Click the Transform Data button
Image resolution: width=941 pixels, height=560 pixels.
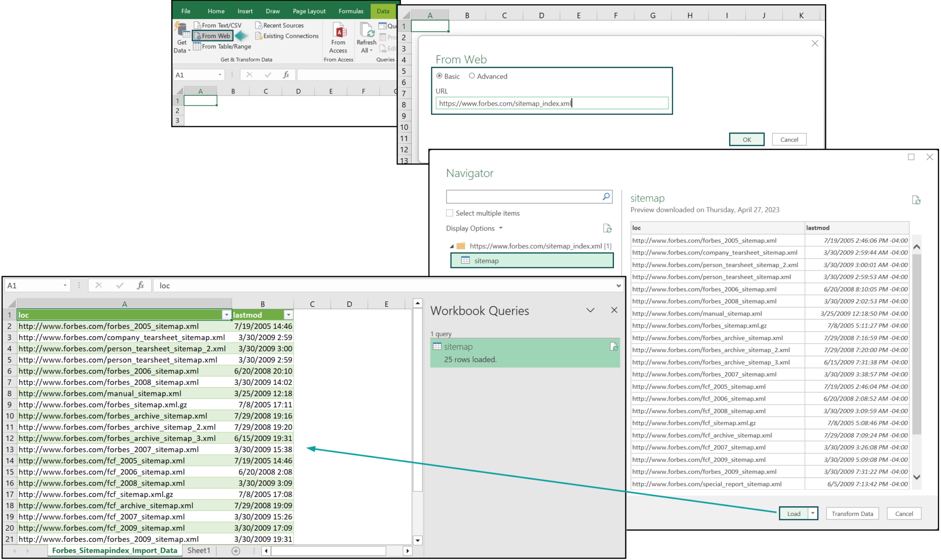[x=852, y=513]
